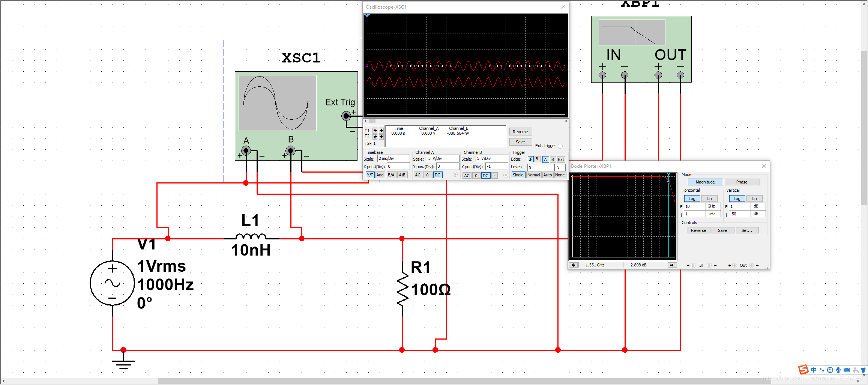The height and width of the screenshot is (385, 868).
Task: Click the XBP1 Bode plotter instrument icon
Action: tap(641, 49)
